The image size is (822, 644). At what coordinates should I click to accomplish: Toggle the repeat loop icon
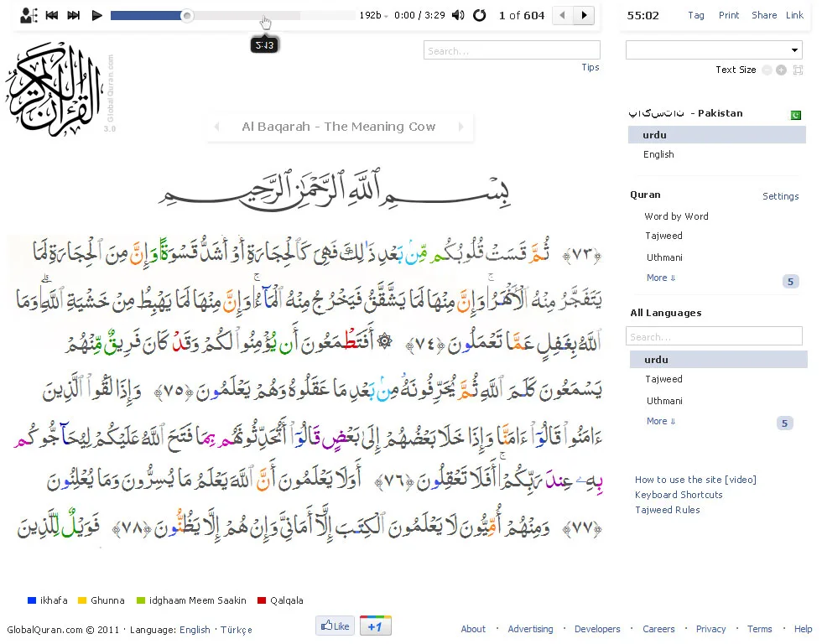479,15
